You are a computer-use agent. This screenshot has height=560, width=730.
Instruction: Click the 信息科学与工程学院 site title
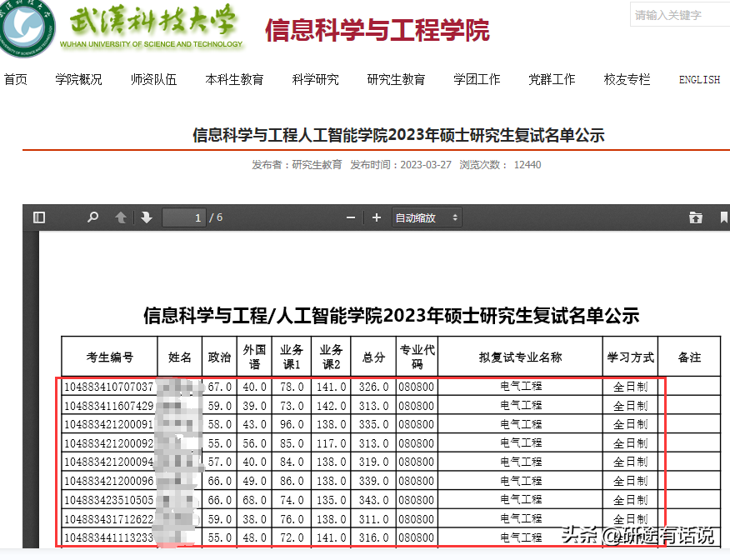click(x=377, y=30)
